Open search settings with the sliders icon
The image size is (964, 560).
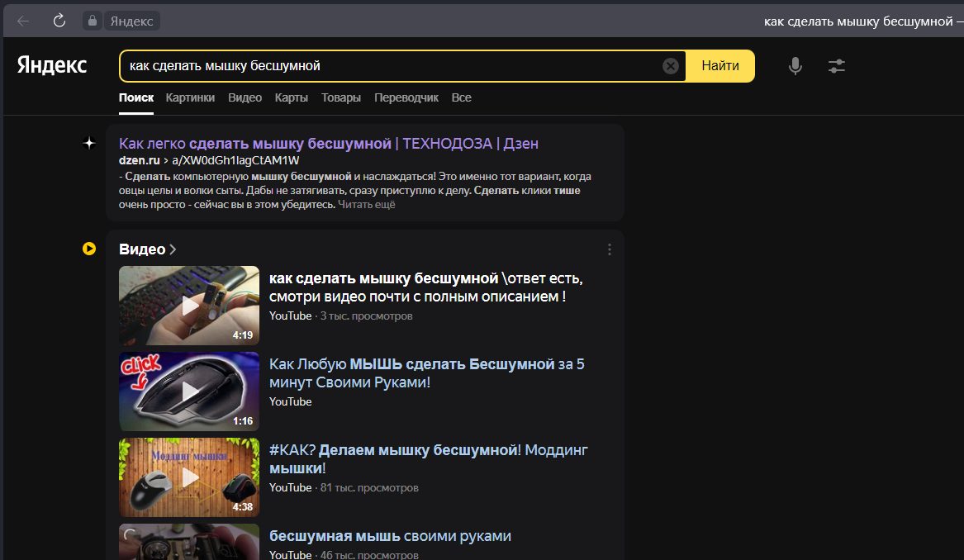pos(836,66)
